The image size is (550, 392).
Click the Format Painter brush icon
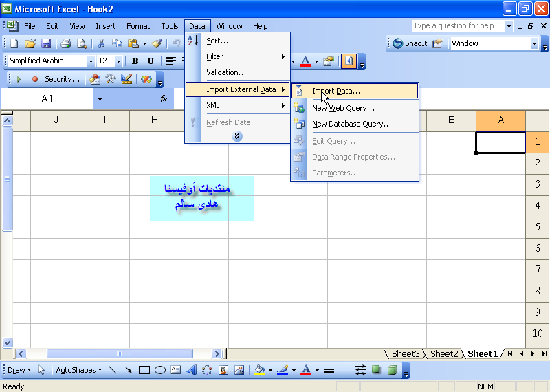(x=157, y=43)
